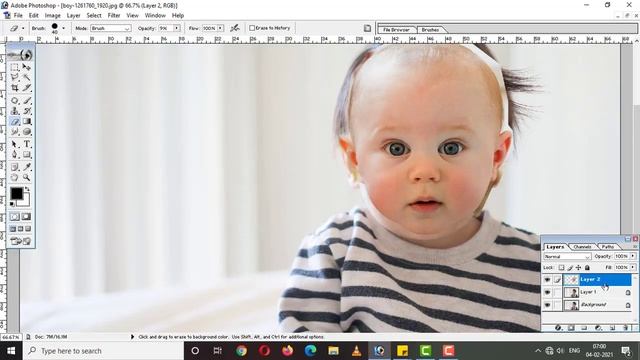Select the Healing Brush tool
This screenshot has height=360, width=640.
15,100
